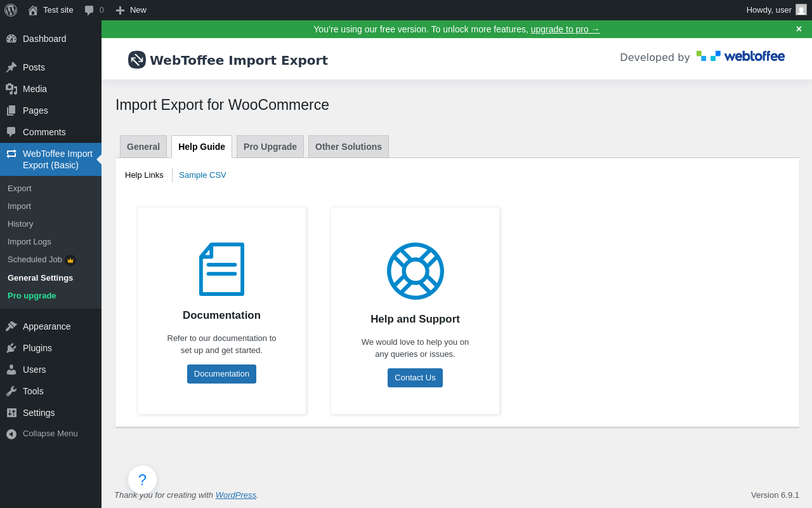Image resolution: width=812 pixels, height=508 pixels.
Task: Click the Comments speech bubble sidebar icon
Action: (x=11, y=132)
